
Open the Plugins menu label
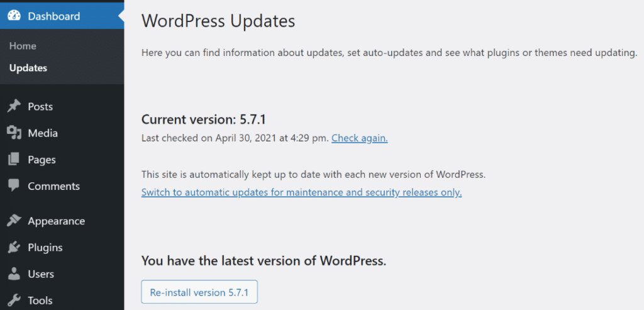pyautogui.click(x=45, y=248)
